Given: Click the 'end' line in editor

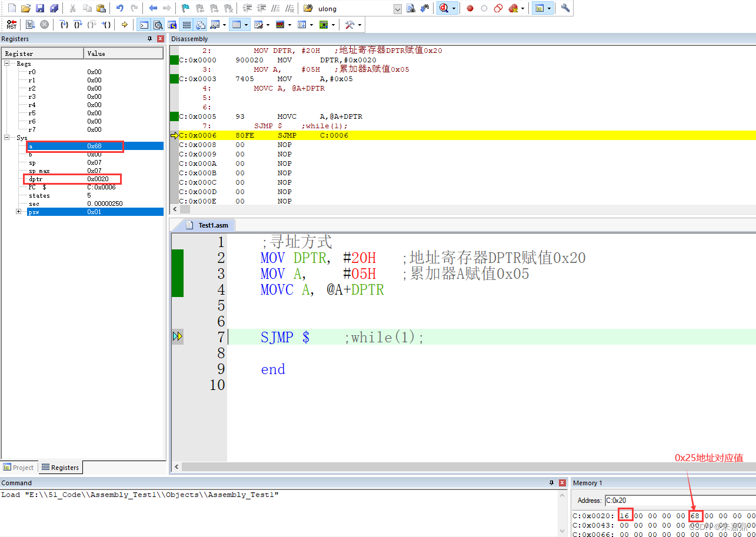Looking at the screenshot, I should 273,369.
